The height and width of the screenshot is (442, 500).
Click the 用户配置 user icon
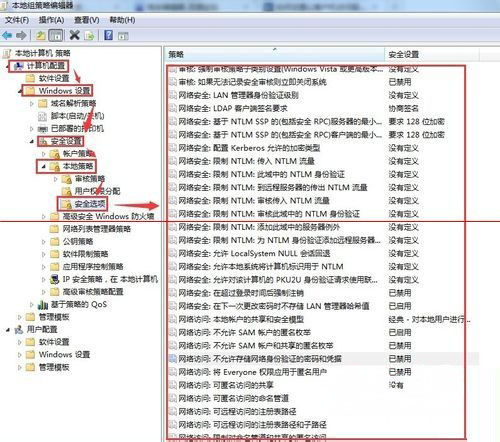[18, 330]
